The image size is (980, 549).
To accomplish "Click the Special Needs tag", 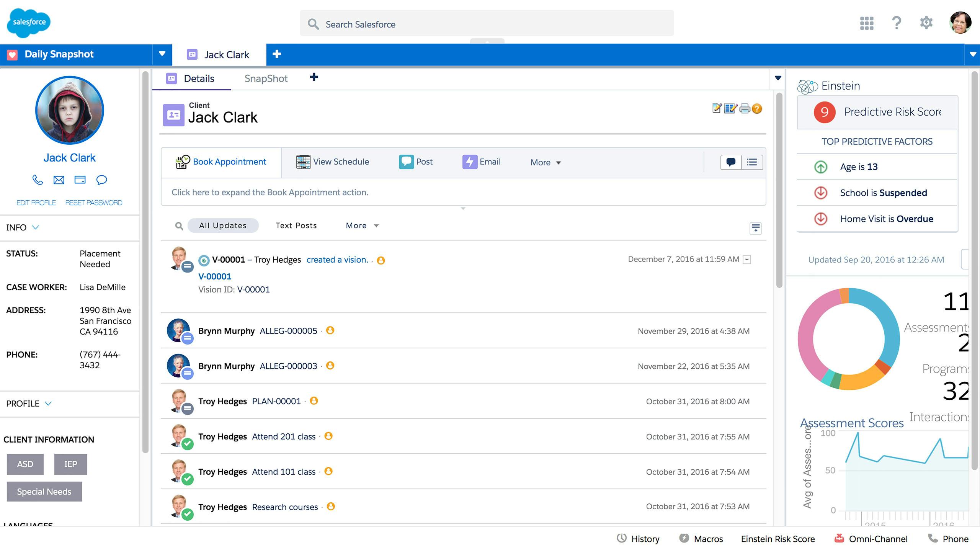I will point(44,492).
